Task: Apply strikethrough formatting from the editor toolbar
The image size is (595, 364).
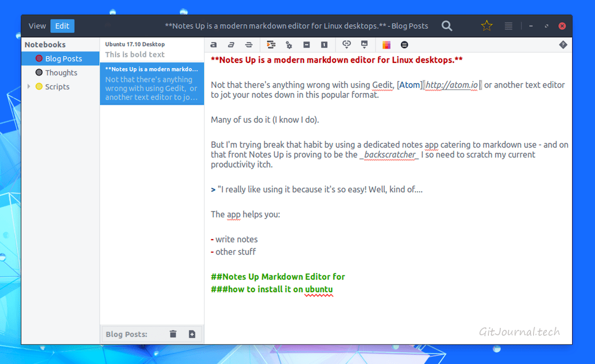Action: [249, 45]
